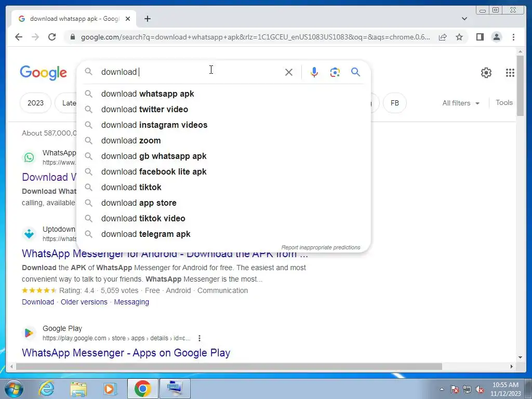Click the WhatsApp favicon in first result
The height and width of the screenshot is (399, 532).
29,157
